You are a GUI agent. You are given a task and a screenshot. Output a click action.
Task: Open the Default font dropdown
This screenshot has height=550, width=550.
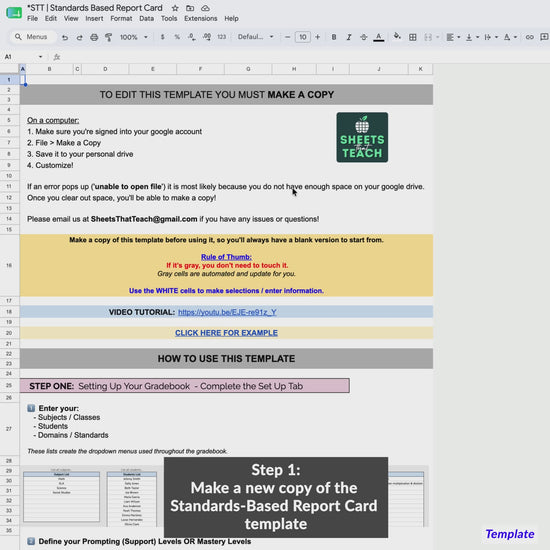[256, 37]
